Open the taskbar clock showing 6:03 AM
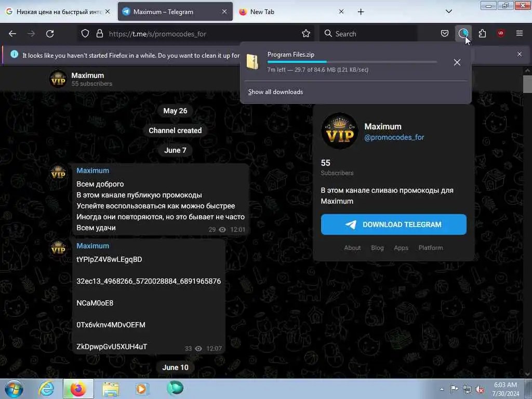 tap(505, 389)
